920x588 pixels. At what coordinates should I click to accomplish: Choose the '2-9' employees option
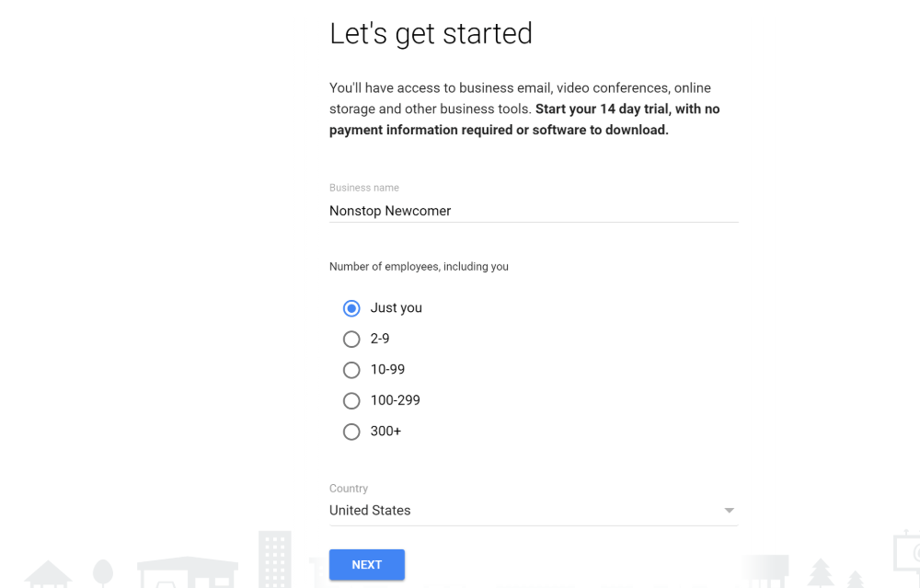351,339
